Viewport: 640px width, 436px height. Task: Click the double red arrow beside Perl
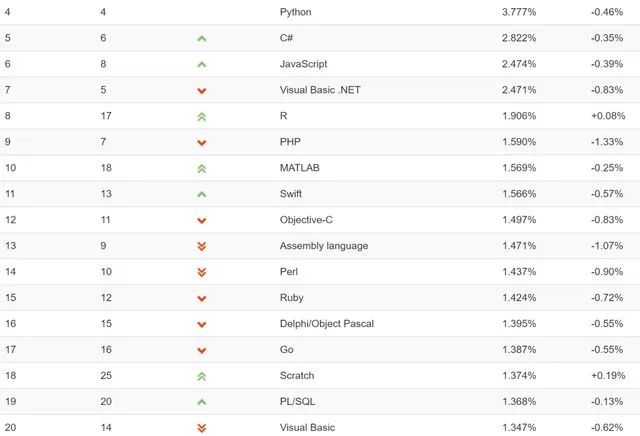click(202, 272)
